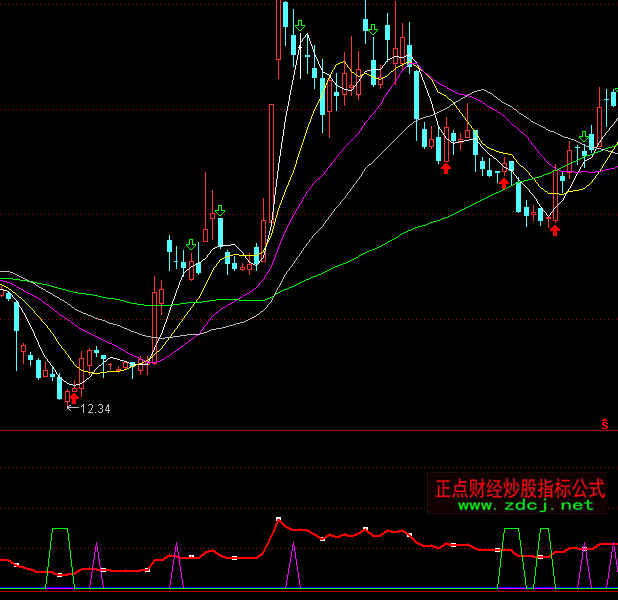Click the green arrow just right of the tallest red candle
618x600 pixels.
pyautogui.click(x=299, y=25)
